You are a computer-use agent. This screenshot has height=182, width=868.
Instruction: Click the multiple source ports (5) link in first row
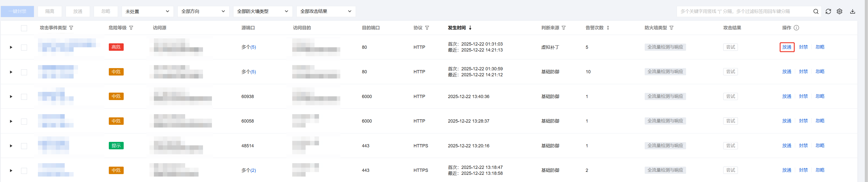point(253,47)
